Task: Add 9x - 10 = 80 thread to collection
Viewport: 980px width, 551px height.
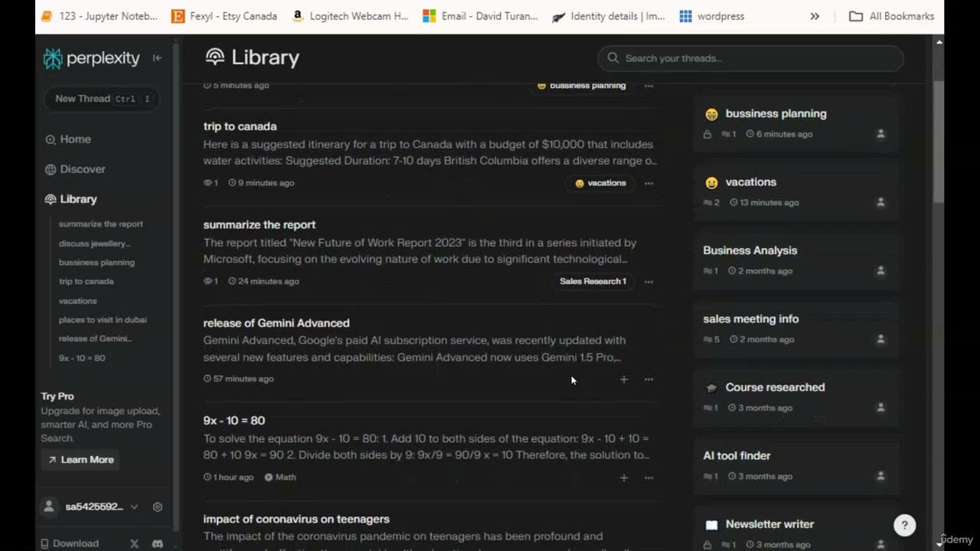Action: click(x=624, y=478)
